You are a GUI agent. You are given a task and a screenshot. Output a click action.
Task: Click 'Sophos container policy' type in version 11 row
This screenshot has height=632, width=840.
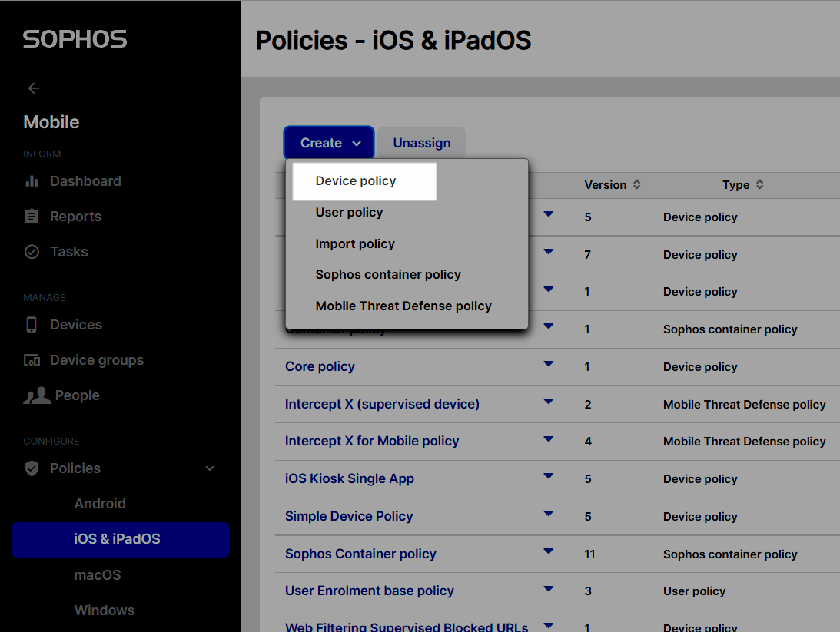coord(730,554)
